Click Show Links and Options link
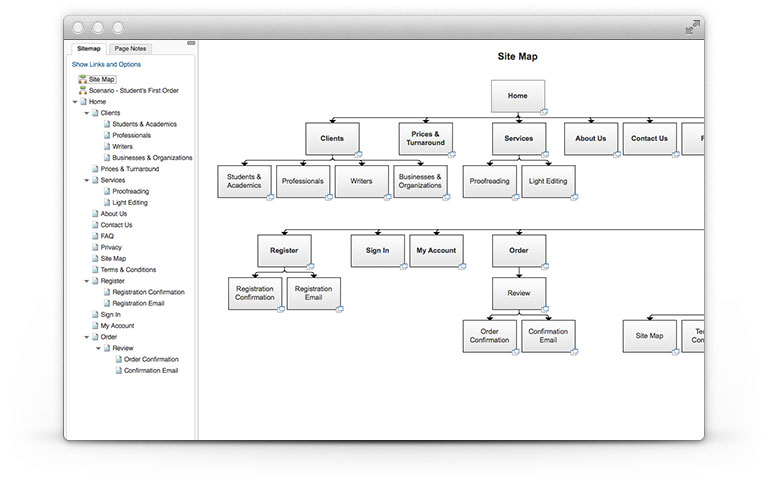The image size is (768, 480). tap(106, 64)
